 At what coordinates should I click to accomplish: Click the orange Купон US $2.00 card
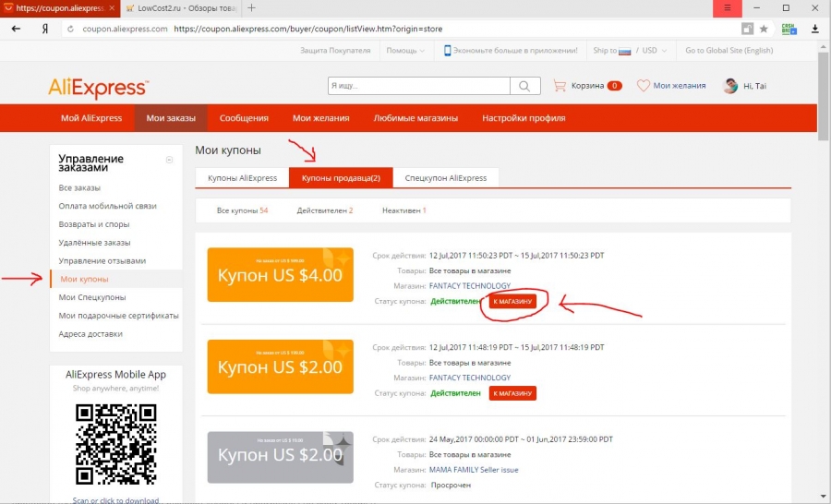click(x=281, y=366)
